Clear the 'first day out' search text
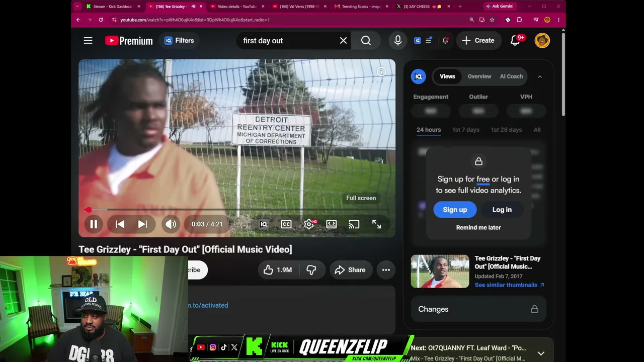 click(343, 41)
